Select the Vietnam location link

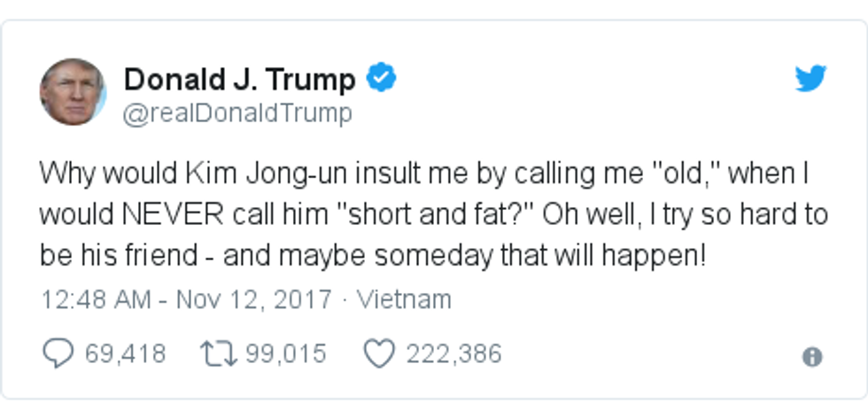pos(404,299)
